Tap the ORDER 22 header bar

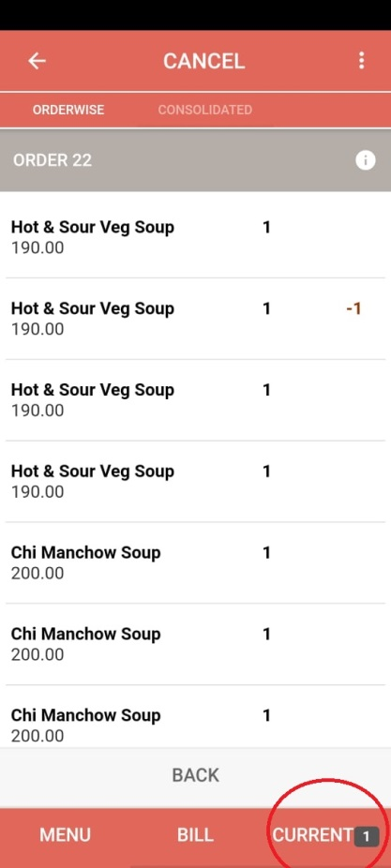tap(195, 160)
